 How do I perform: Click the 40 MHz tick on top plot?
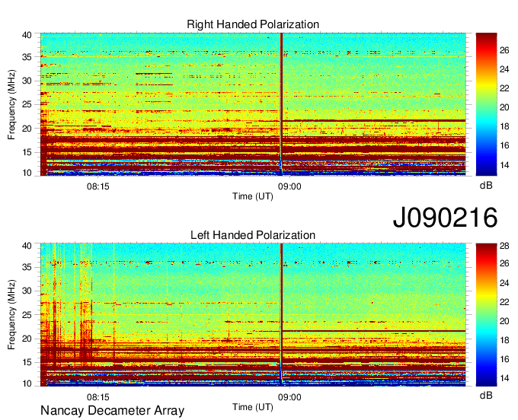27,35
